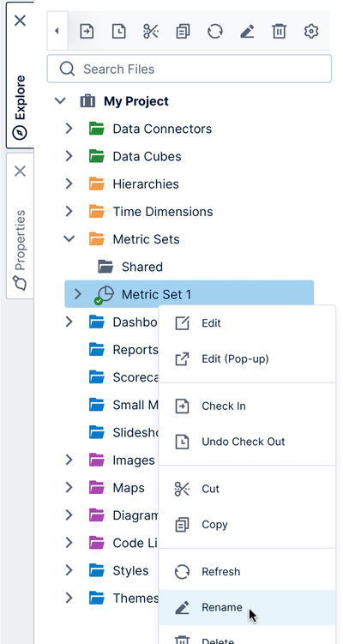The image size is (343, 644).
Task: Expand the Metric Set 1 item
Action: pyautogui.click(x=78, y=293)
